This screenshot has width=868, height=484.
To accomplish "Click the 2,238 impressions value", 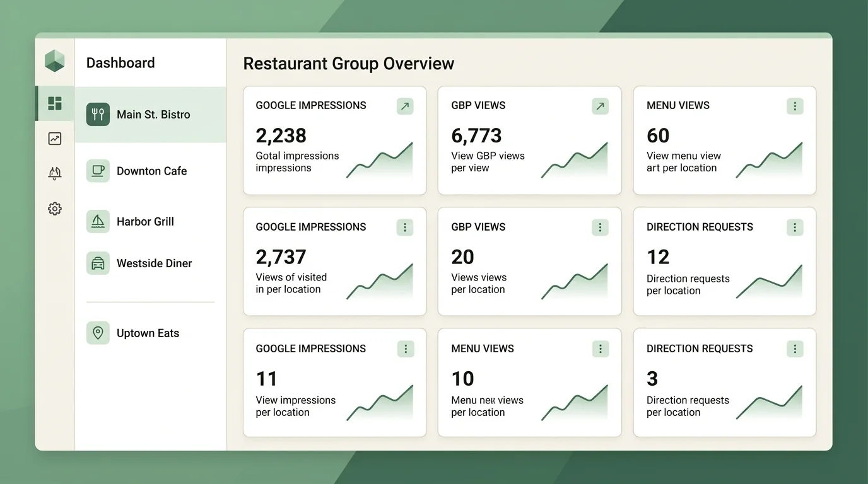I will click(281, 135).
